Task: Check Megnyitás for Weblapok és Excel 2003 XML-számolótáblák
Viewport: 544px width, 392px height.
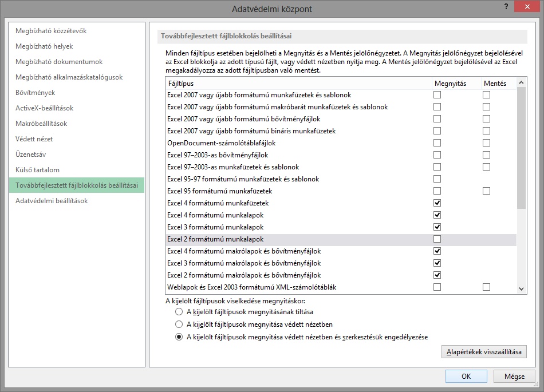Action: pyautogui.click(x=437, y=287)
